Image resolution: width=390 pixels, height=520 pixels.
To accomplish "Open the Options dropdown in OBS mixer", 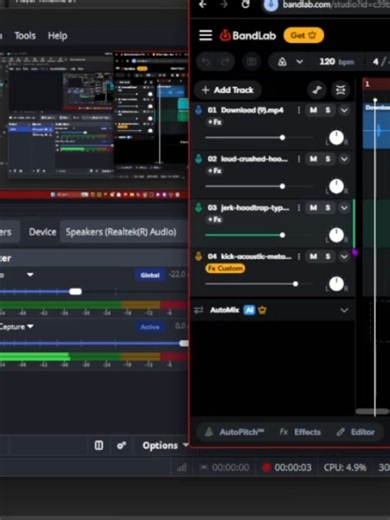I will click(x=165, y=445).
